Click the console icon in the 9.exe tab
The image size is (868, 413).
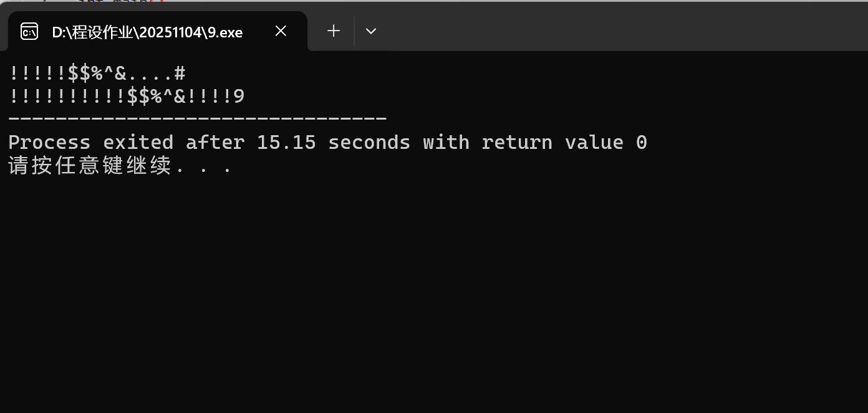click(29, 31)
